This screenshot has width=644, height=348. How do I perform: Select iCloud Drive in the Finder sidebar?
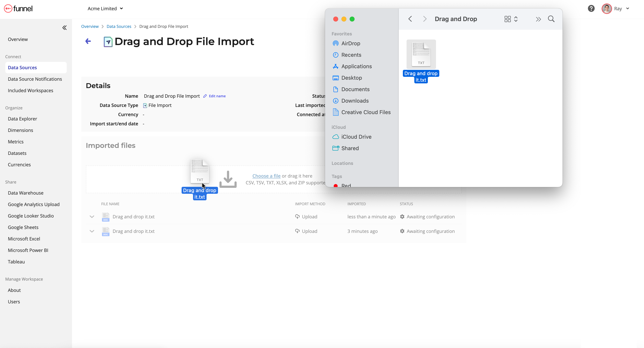pos(356,137)
